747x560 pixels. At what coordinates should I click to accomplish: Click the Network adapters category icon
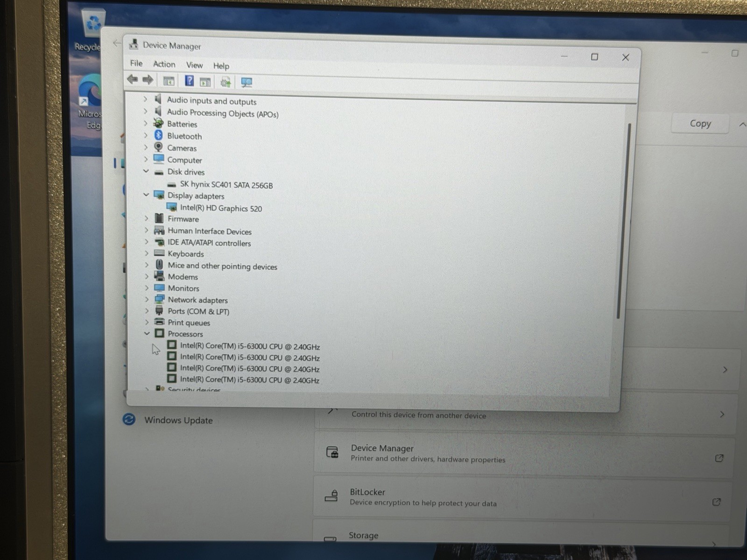(159, 299)
